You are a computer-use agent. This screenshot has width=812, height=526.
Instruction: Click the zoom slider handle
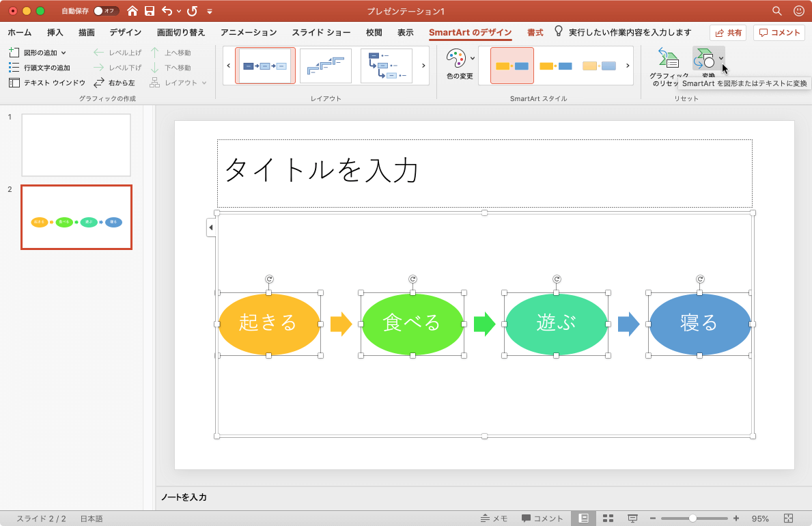tap(692, 518)
